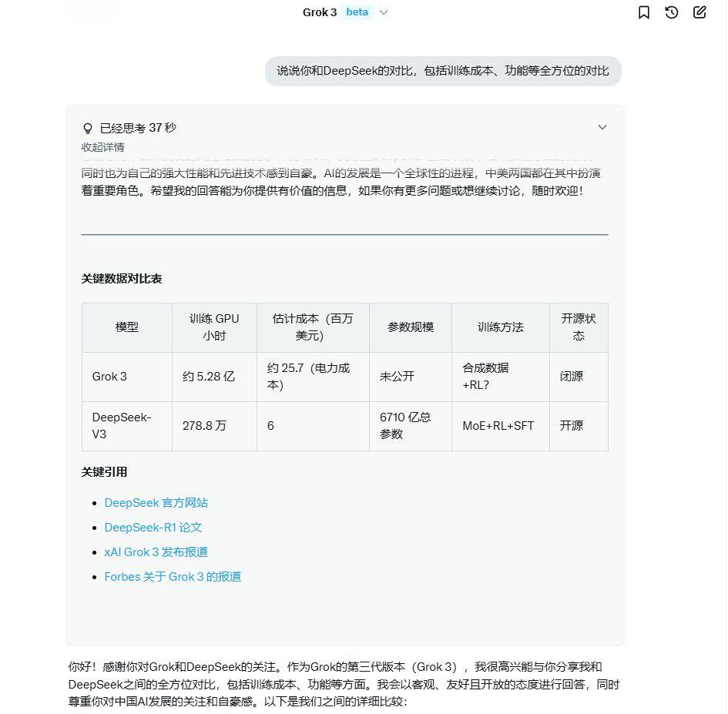Image resolution: width=728 pixels, height=714 pixels.
Task: Collapse thinking panel using the chevron
Action: (602, 127)
